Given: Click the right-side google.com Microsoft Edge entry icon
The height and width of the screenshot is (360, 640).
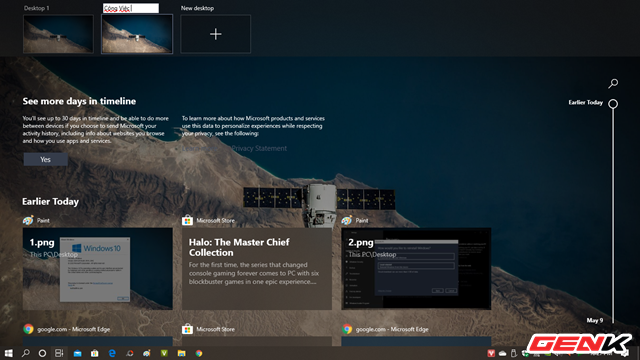Looking at the screenshot, I should pyautogui.click(x=347, y=329).
